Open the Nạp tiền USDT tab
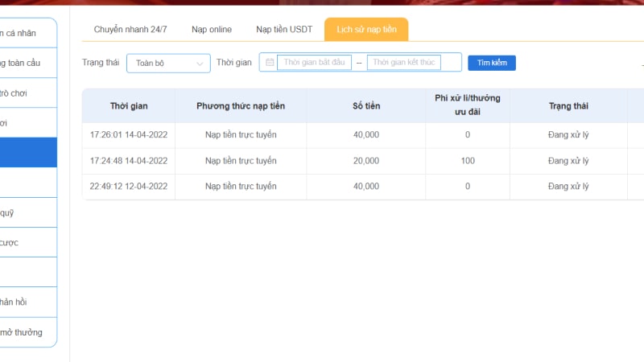 click(x=284, y=30)
